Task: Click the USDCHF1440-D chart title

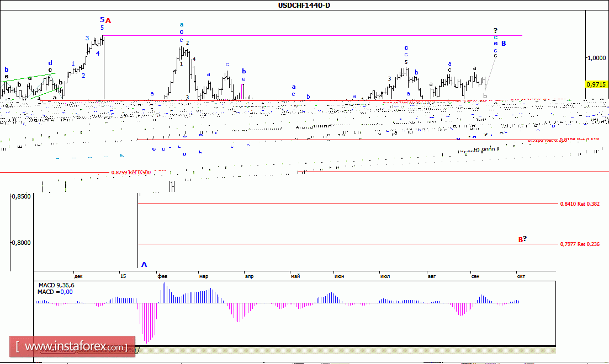Action: (x=304, y=6)
